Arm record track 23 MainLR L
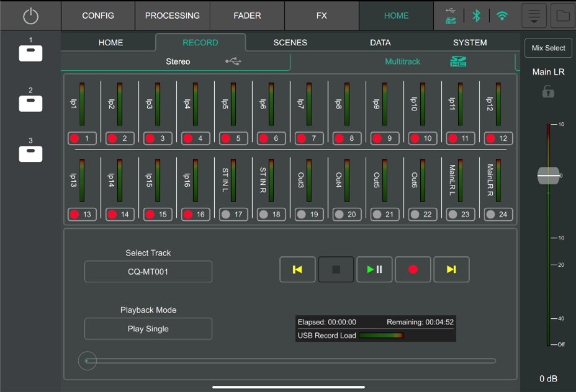Image resolution: width=576 pixels, height=392 pixels. (x=461, y=215)
